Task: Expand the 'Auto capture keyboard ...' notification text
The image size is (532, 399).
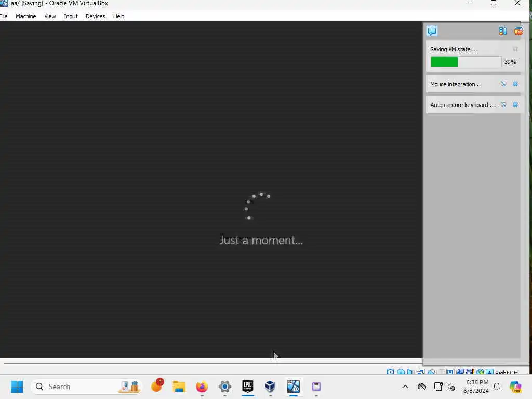Action: 463,105
